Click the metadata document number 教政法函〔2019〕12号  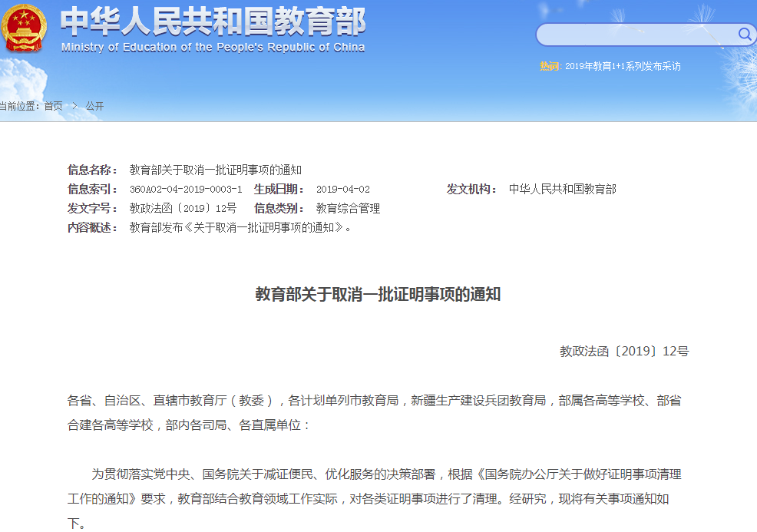coord(183,209)
